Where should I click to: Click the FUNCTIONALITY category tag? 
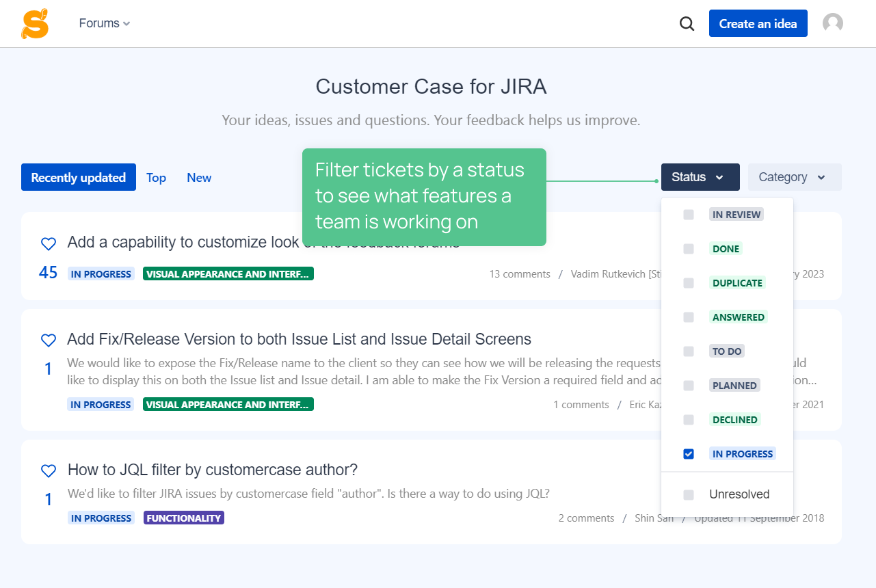[x=184, y=518]
